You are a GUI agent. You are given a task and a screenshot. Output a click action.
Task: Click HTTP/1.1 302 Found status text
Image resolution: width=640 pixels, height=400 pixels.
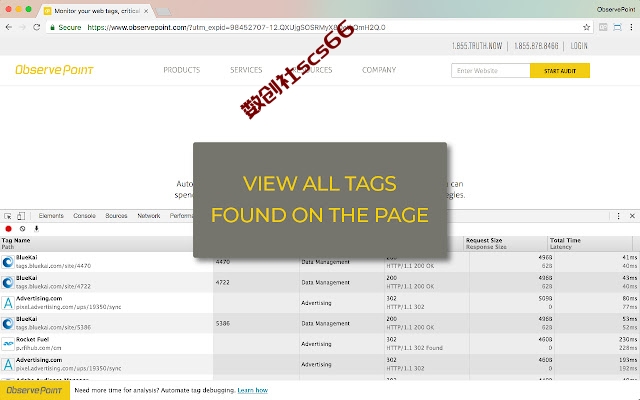pos(414,348)
